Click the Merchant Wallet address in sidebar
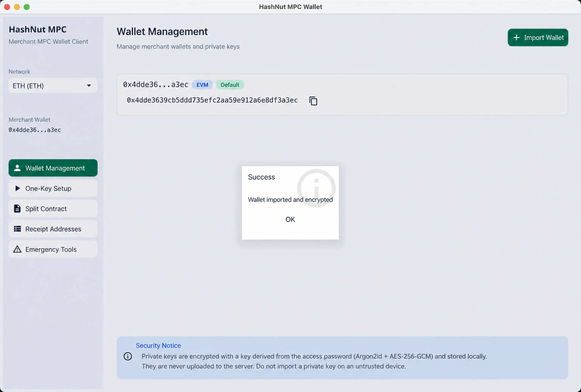This screenshot has width=581, height=392. pyautogui.click(x=35, y=130)
